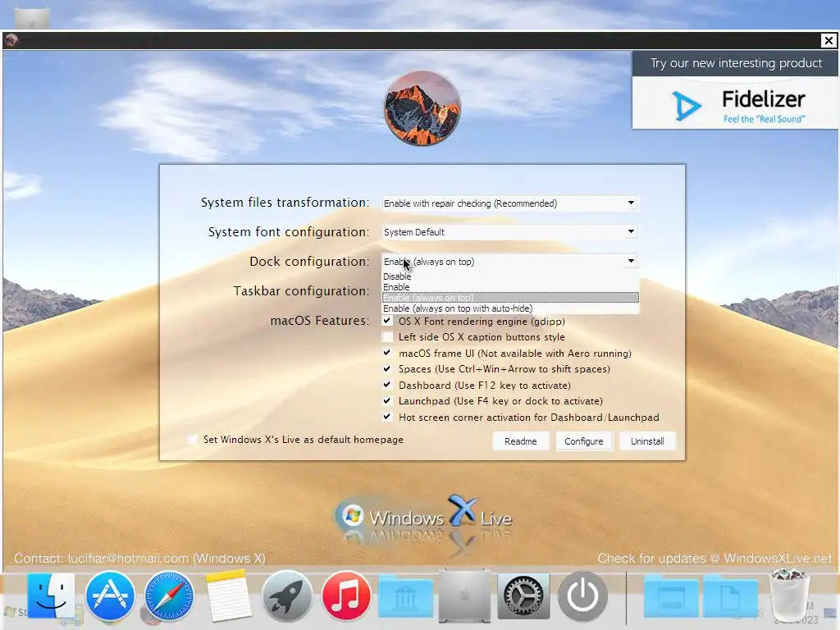The width and height of the screenshot is (840, 630).
Task: Click the Windows X Live logo
Action: tap(423, 517)
